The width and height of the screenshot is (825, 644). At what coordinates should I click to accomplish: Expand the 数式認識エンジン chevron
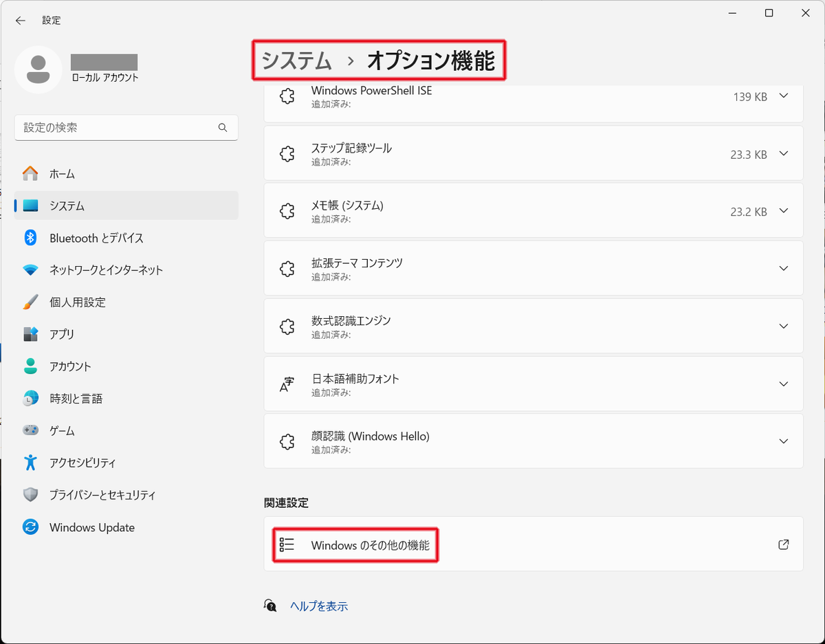(783, 326)
